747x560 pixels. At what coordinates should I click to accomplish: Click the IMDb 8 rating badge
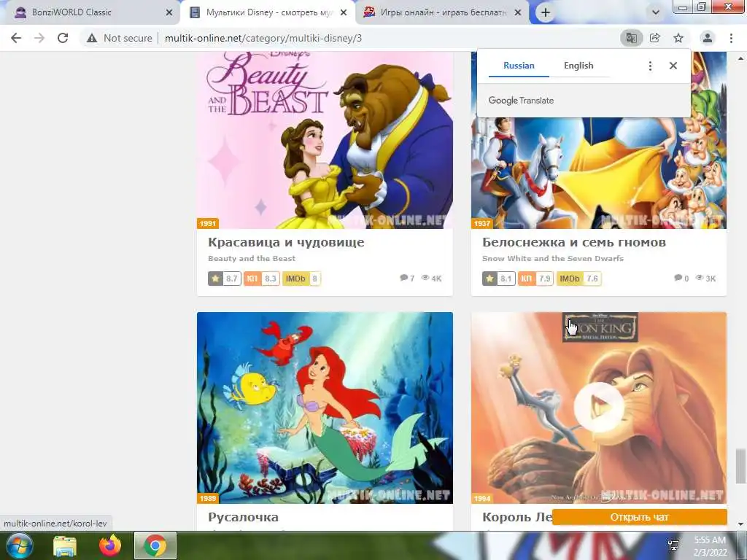301,279
